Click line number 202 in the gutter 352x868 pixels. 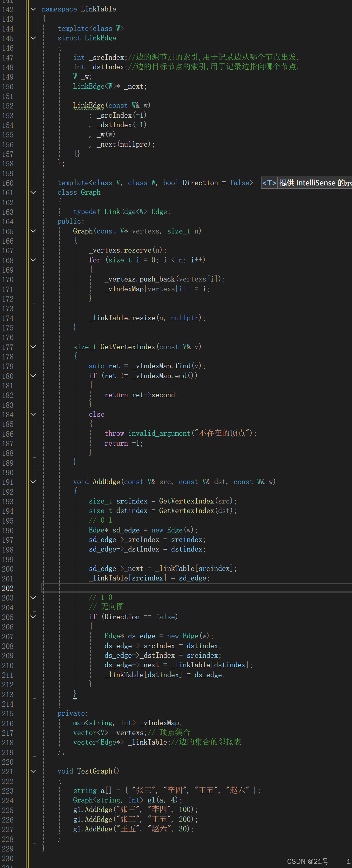tap(8, 588)
